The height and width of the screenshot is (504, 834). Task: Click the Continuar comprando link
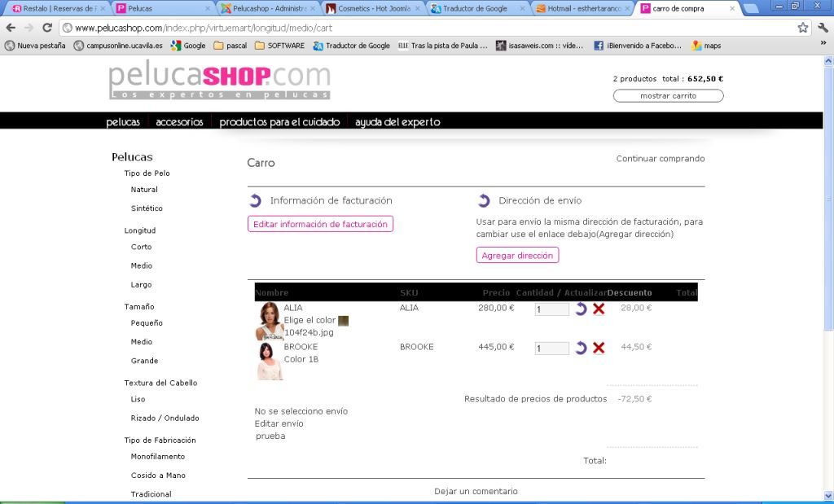660,159
